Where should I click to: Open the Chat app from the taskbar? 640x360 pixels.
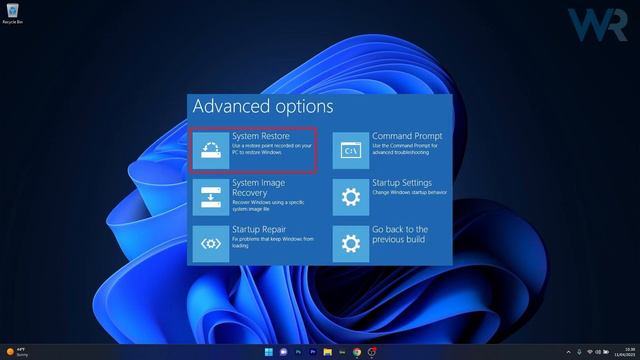(283, 352)
